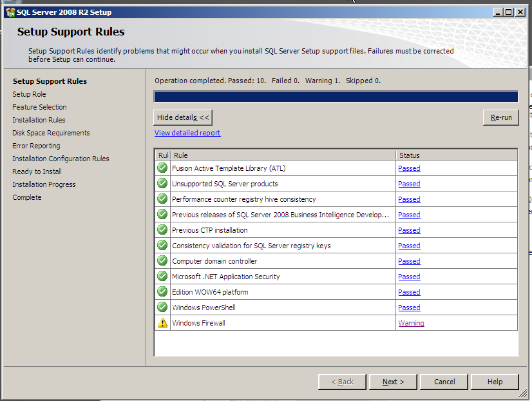Click green check icon for Fusion Active Template Library
The height and width of the screenshot is (401, 532).
[x=162, y=168]
